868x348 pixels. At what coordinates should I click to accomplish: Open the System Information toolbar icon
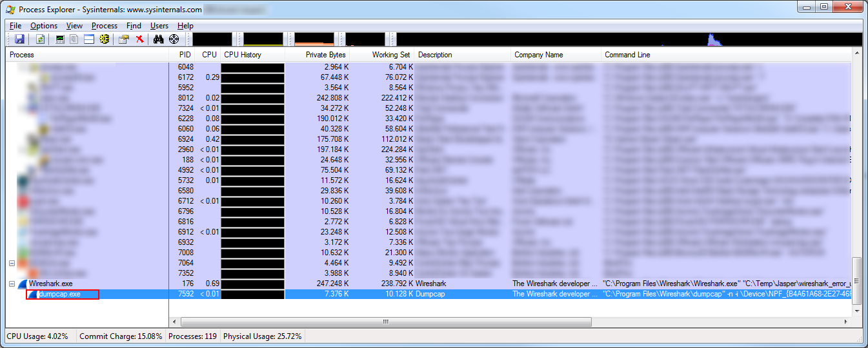tap(61, 39)
